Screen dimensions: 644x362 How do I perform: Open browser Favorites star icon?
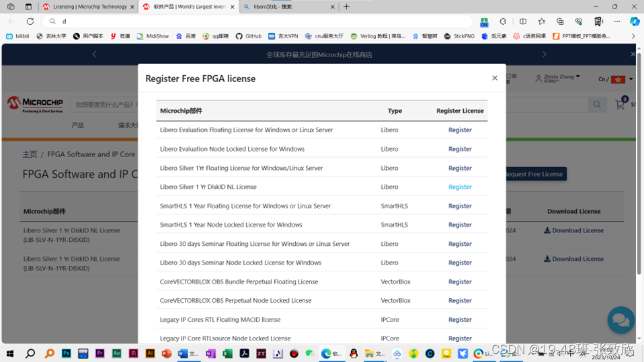click(542, 21)
